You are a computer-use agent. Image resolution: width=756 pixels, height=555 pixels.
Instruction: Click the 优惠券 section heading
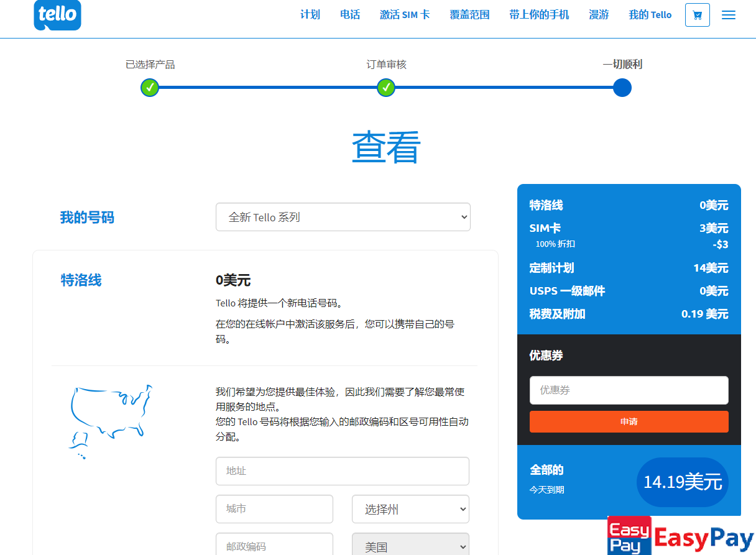click(546, 355)
